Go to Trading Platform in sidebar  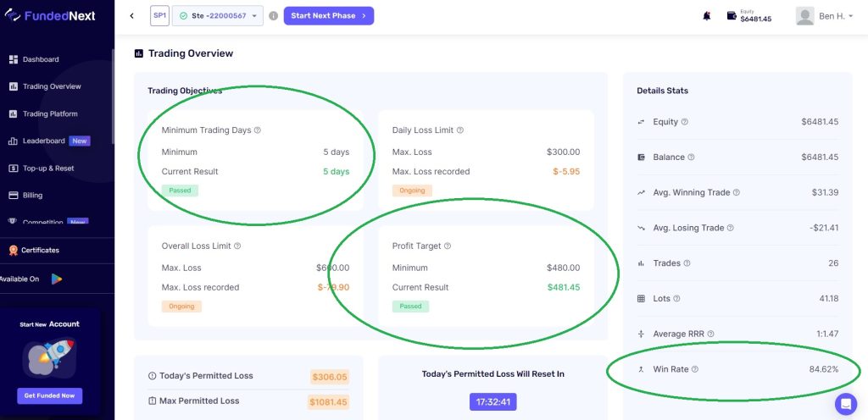(50, 113)
